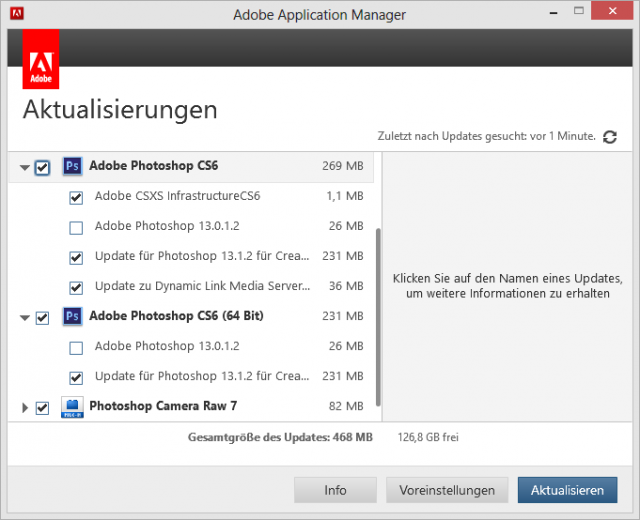Click the Adobe logo badge

coord(41,59)
